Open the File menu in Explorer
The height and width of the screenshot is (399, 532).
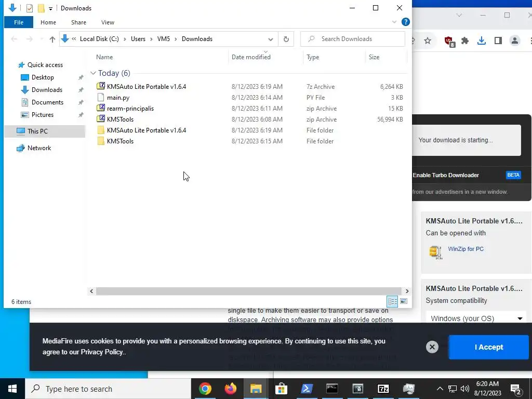[19, 22]
